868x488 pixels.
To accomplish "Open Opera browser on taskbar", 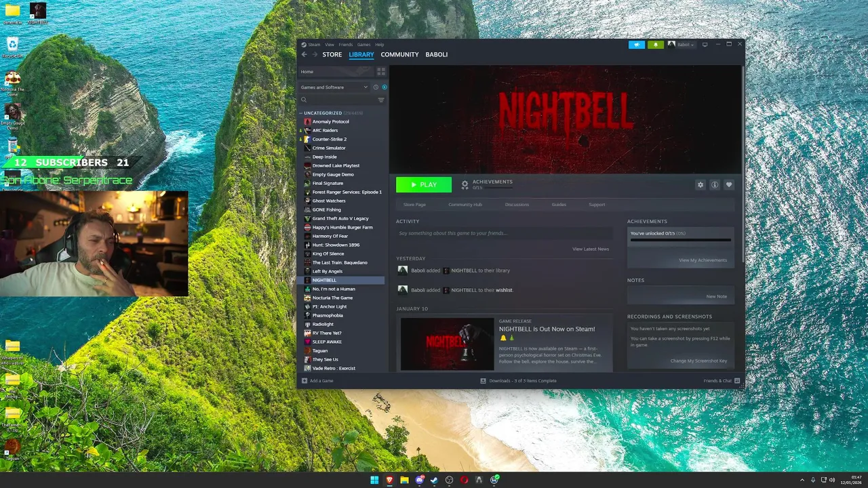I will (x=465, y=480).
